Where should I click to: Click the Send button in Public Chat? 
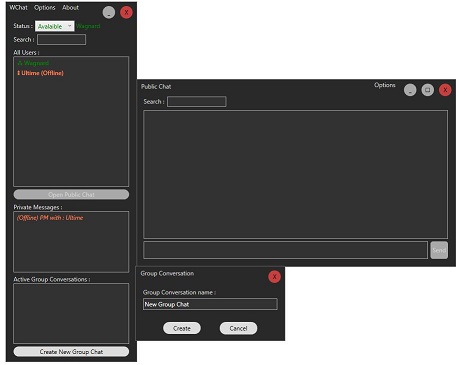439,250
